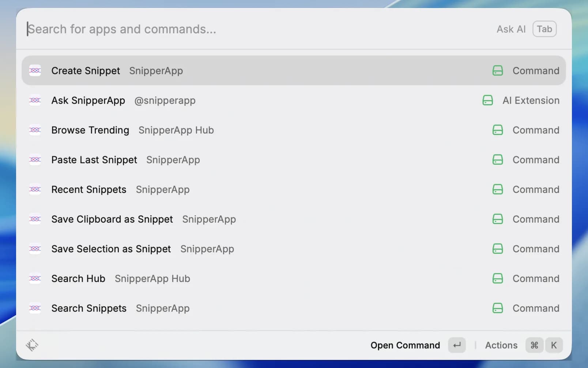Select the Paste Last Snippet command
Viewport: 588px width, 368px height.
tap(294, 160)
